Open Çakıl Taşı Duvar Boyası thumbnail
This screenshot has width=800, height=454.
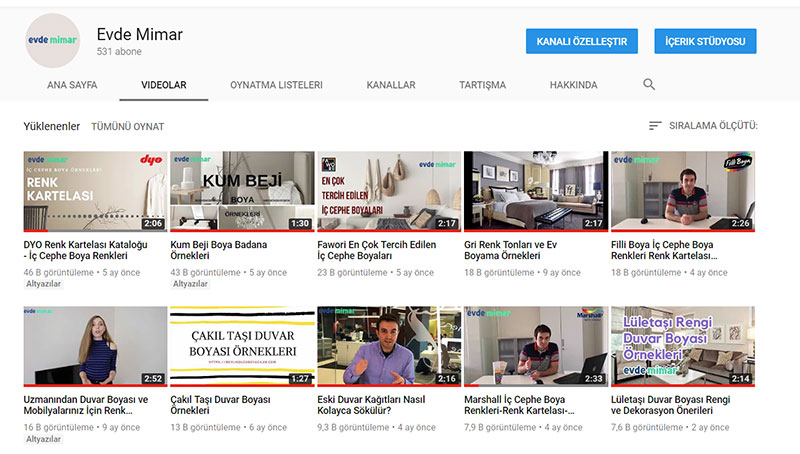(x=242, y=346)
